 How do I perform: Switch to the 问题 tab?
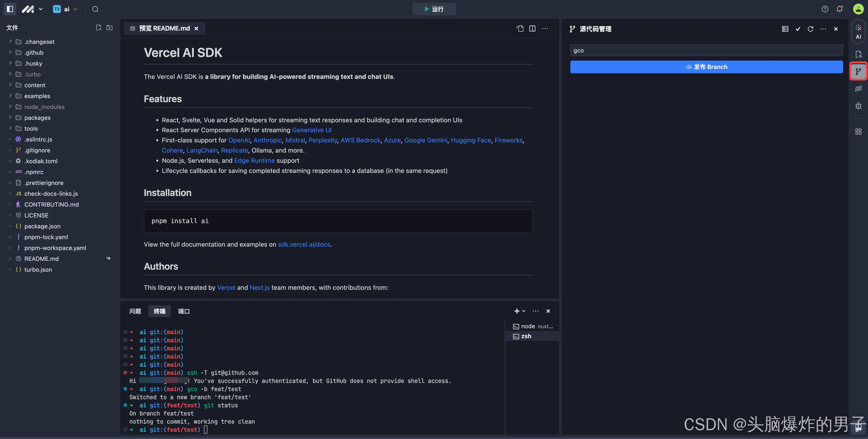[x=135, y=311]
